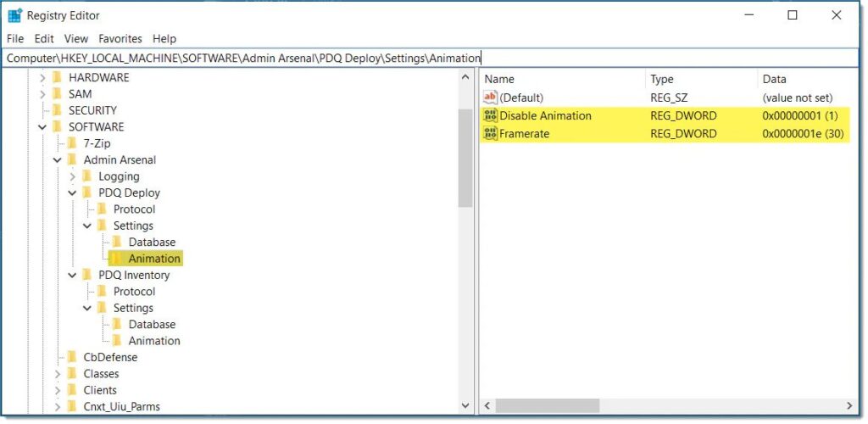Click the (value not set) data cell

797,98
